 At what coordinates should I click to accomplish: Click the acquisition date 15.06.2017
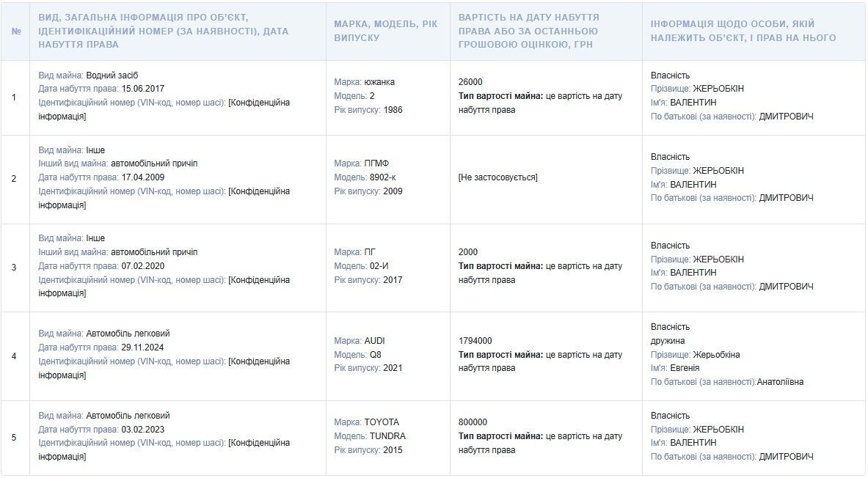pos(143,89)
